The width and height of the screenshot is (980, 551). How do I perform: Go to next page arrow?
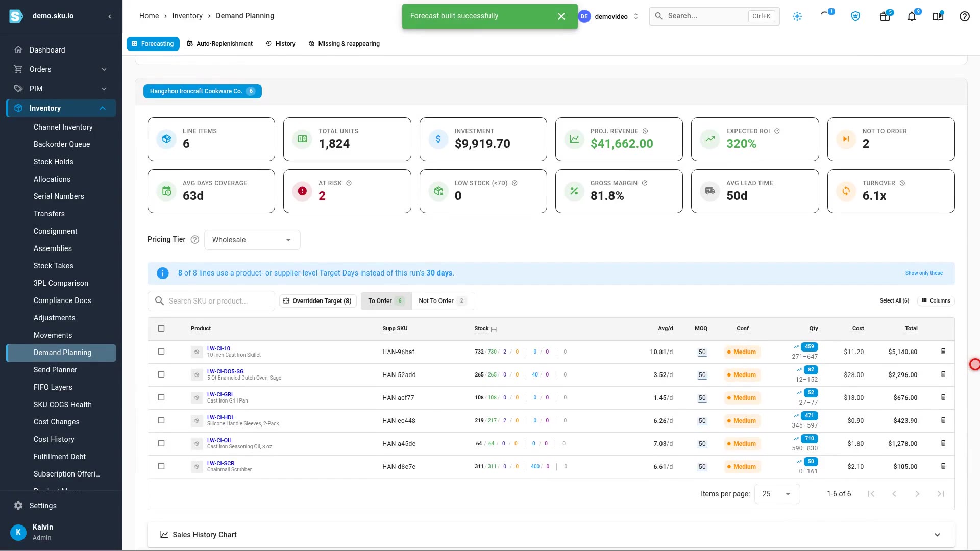[917, 494]
